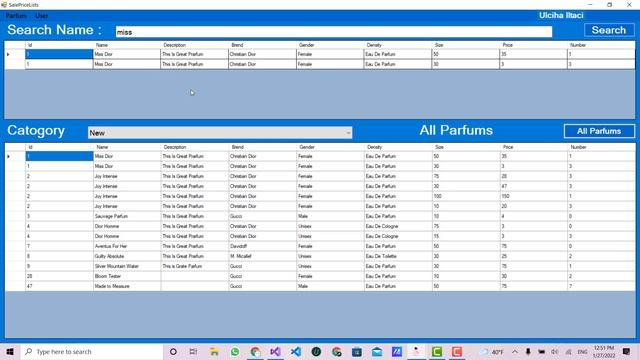Click the Search button
The height and width of the screenshot is (360, 640).
609,30
